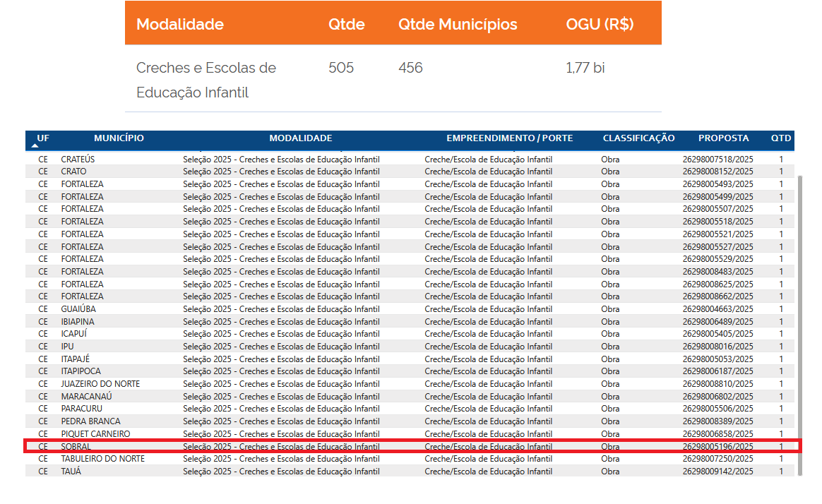Screen dimensions: 822x504
Task: Click the JUAZEIRO DO NORTE cell
Action: (x=100, y=384)
